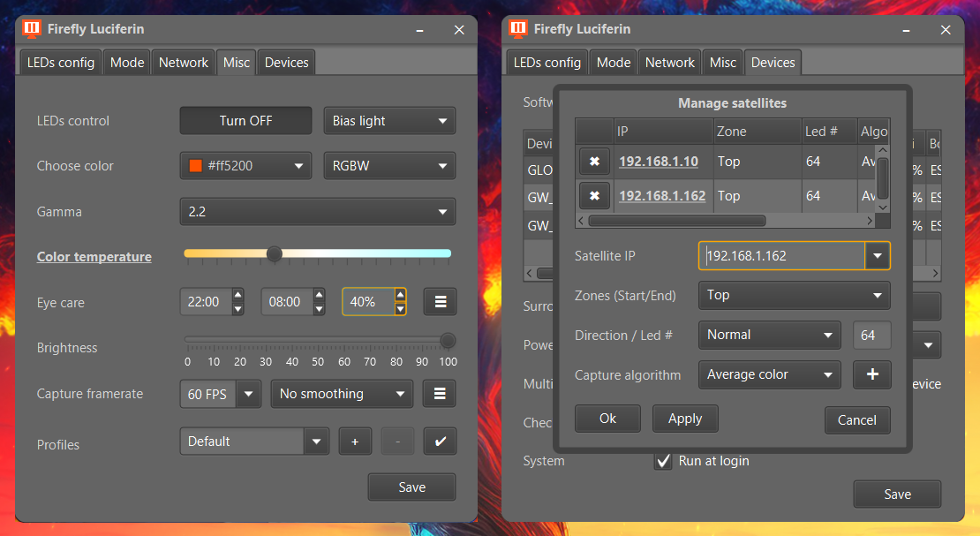This screenshot has height=536, width=980.
Task: Close the left Firefly Luciferin window
Action: (459, 30)
